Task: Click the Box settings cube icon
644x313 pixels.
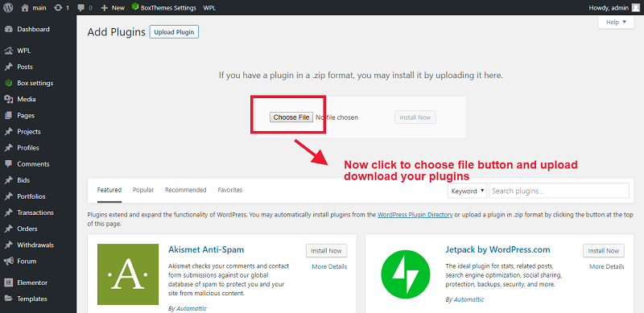Action: pyautogui.click(x=8, y=83)
